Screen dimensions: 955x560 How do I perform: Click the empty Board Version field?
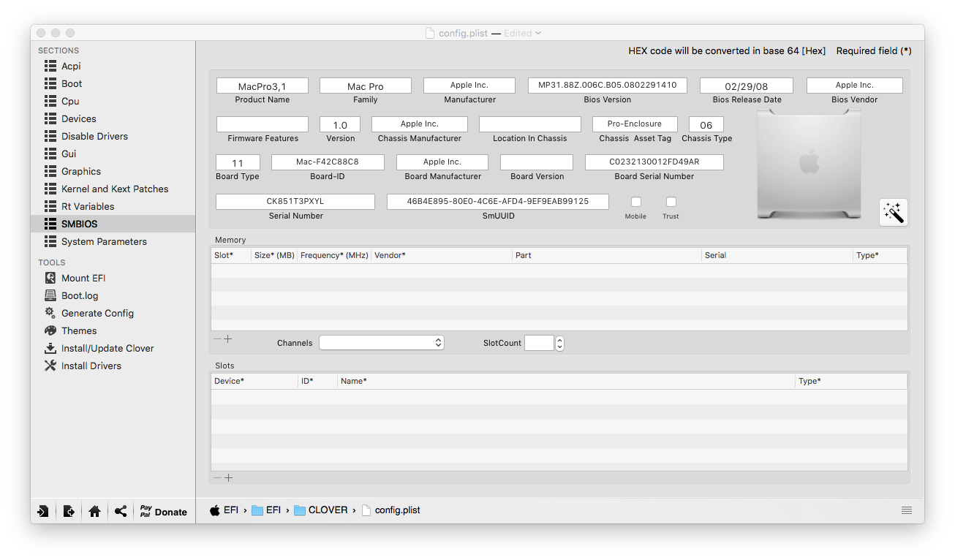coord(537,162)
